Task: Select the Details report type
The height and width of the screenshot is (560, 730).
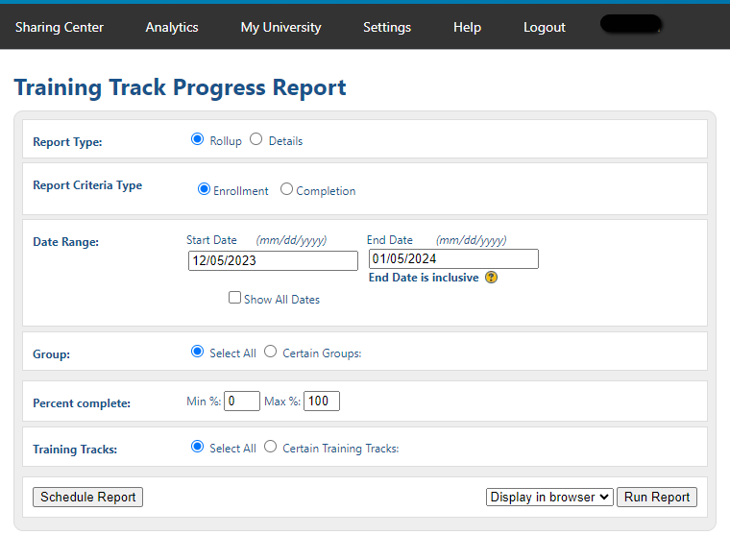Action: [255, 139]
